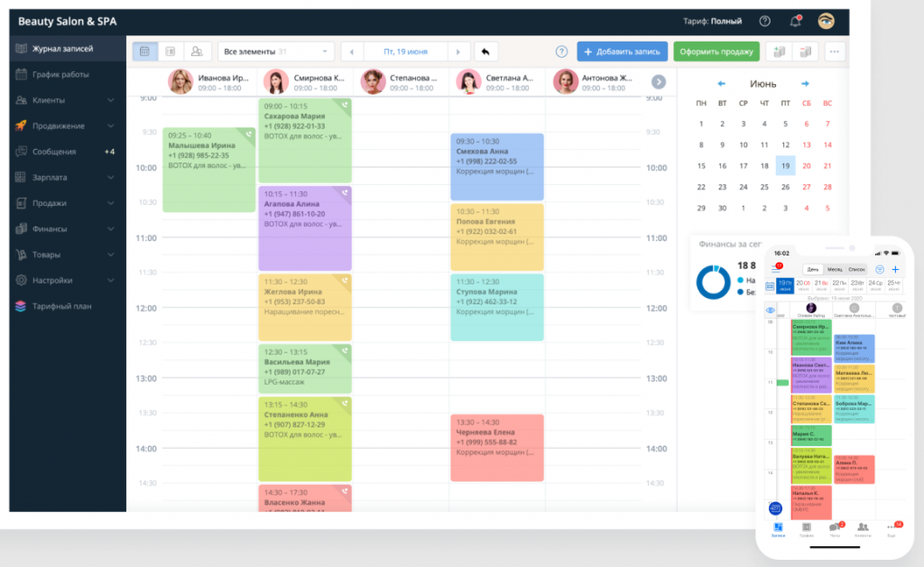The height and width of the screenshot is (567, 924).
Task: Expand the Зарплата submenu chevron
Action: click(111, 177)
